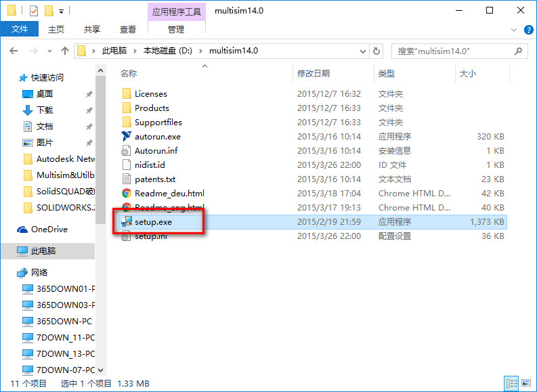This screenshot has height=392, width=537.
Task: Switch to large icons view in status bar
Action: (x=526, y=383)
